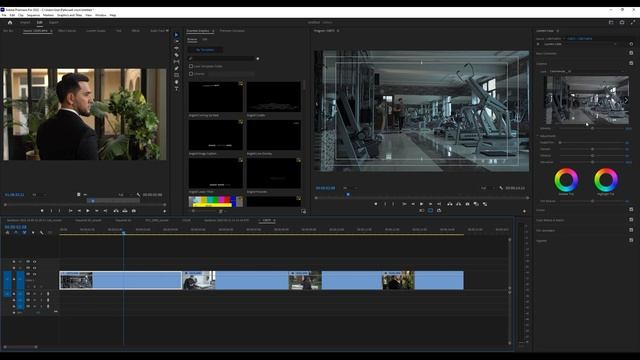Select the Ripple Edit tool
640x360 pixels.
click(x=176, y=48)
